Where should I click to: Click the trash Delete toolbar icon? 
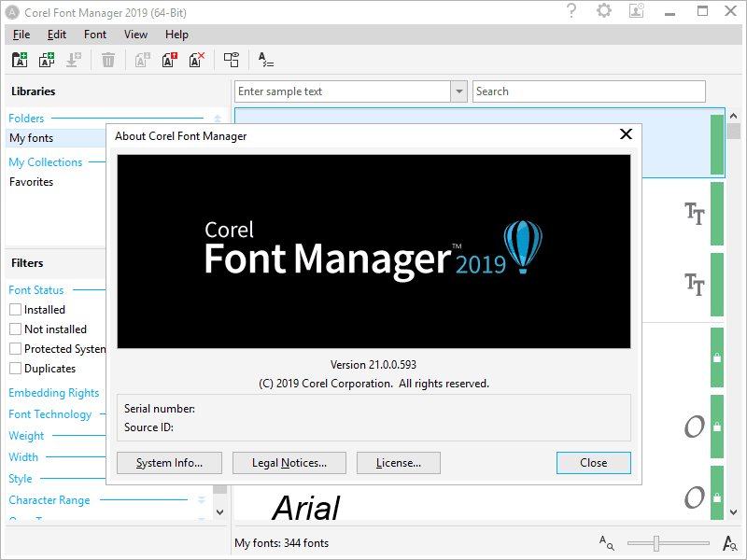[108, 60]
